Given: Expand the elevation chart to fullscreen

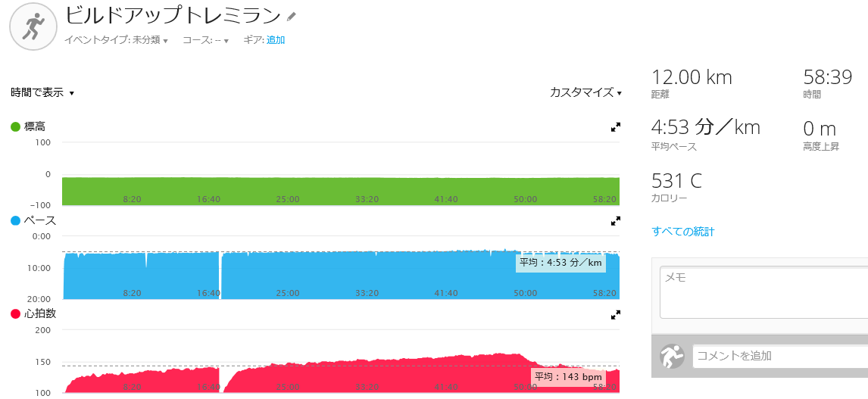Looking at the screenshot, I should (615, 127).
